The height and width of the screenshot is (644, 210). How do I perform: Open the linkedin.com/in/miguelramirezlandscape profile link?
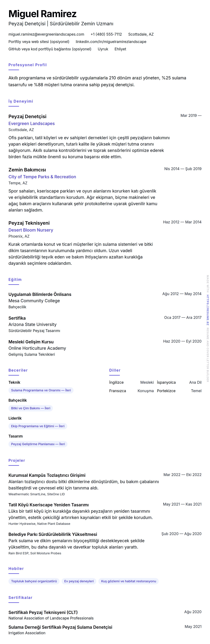[x=111, y=42]
